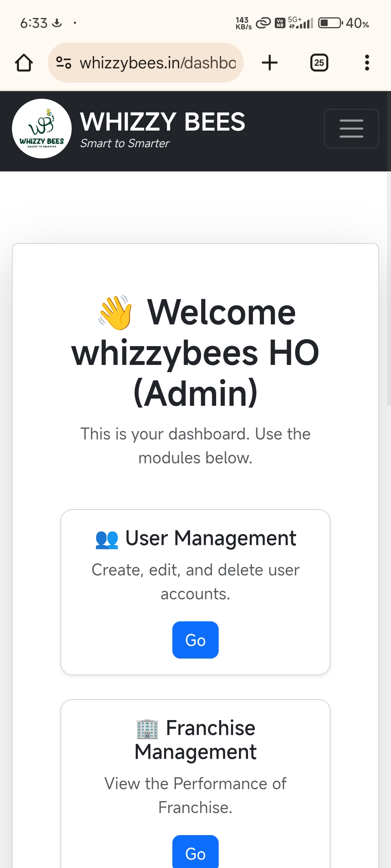Viewport: 391px width, 868px height.
Task: Open site info icon in address bar
Action: point(64,63)
